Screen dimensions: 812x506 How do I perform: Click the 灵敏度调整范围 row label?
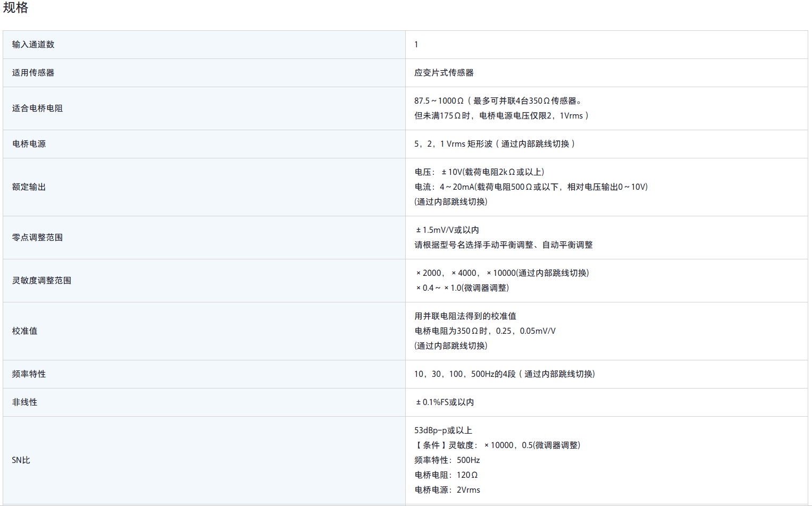pyautogui.click(x=41, y=281)
